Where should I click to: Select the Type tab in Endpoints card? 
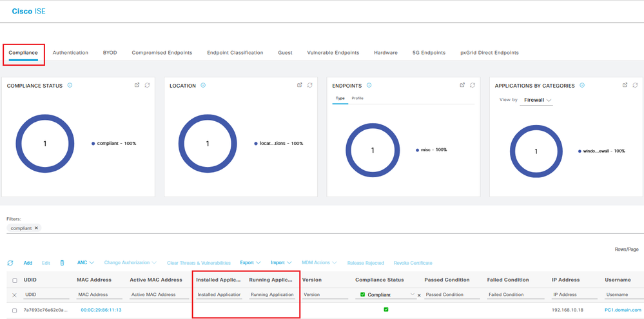(x=340, y=99)
